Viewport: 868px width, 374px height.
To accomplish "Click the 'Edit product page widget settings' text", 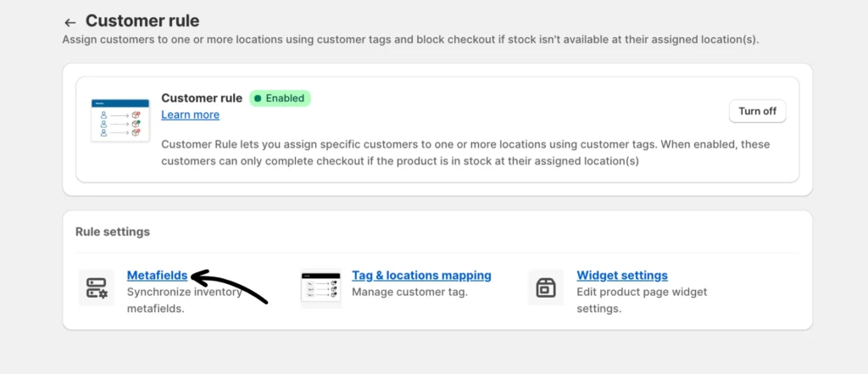I will 642,300.
